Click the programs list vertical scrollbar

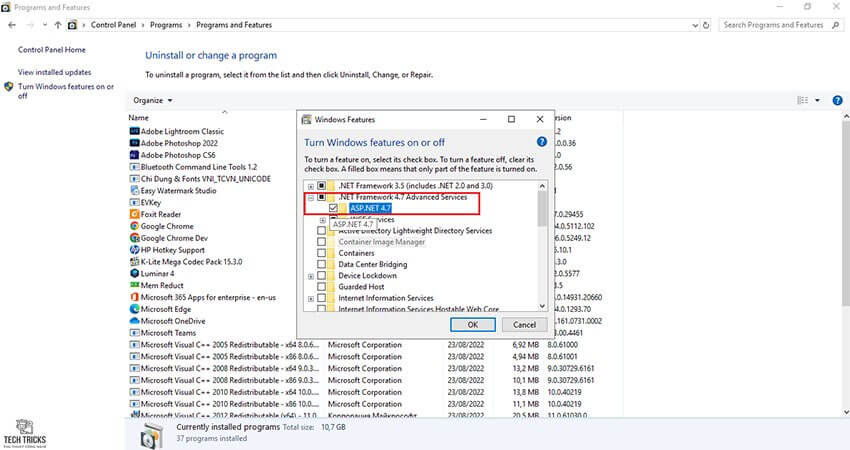pyautogui.click(x=846, y=214)
